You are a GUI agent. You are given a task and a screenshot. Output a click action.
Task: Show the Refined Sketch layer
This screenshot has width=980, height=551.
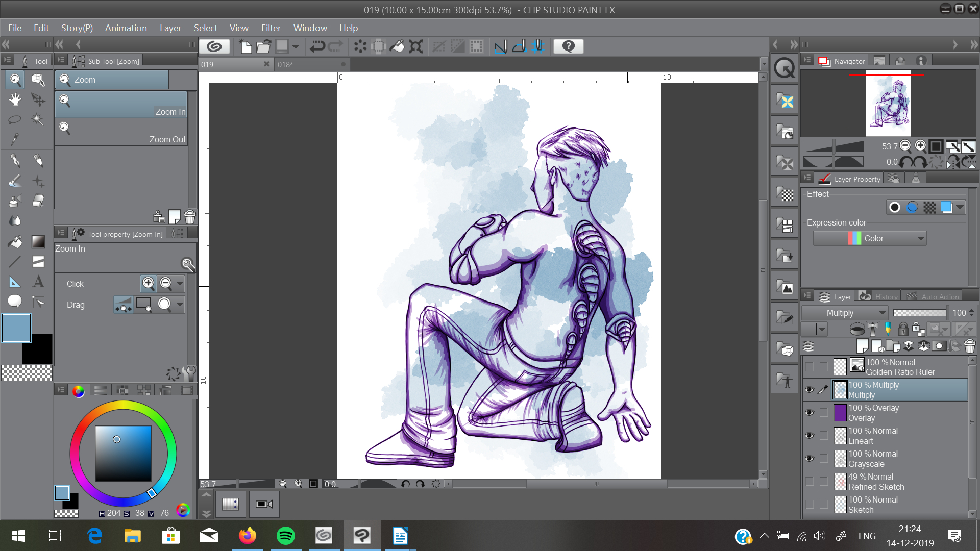click(809, 482)
